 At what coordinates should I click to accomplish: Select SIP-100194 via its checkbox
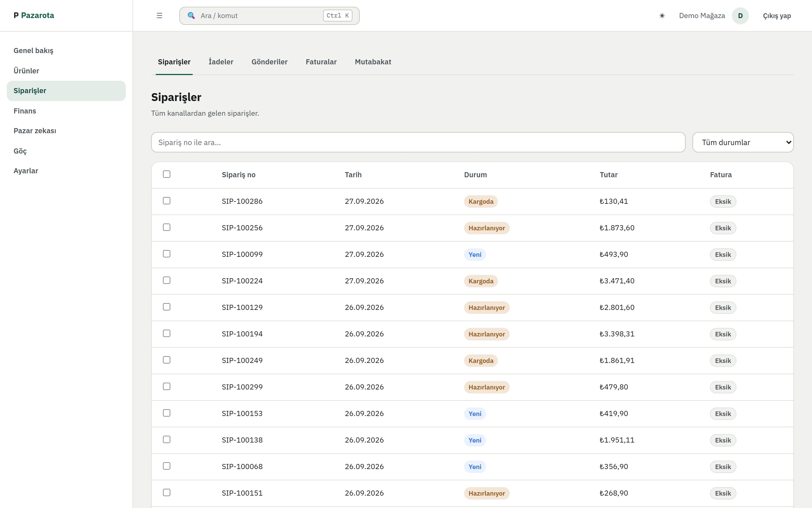(166, 333)
